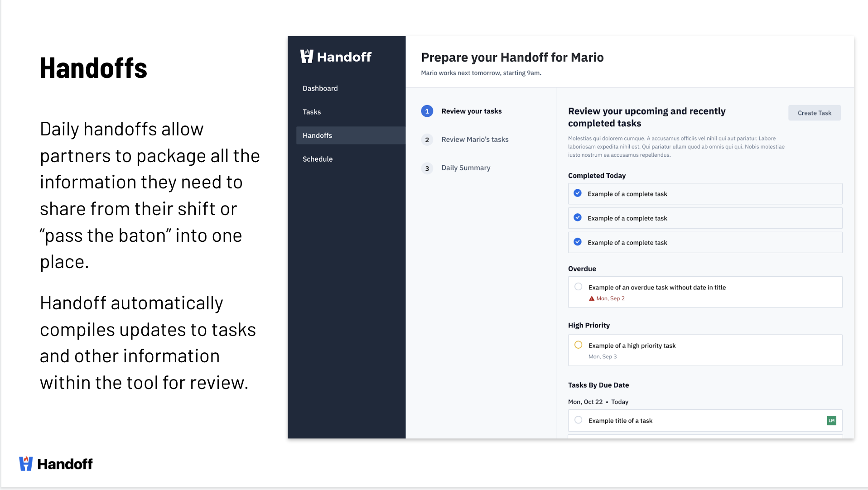Check off the high priority task
This screenshot has width=868, height=490.
[x=579, y=345]
